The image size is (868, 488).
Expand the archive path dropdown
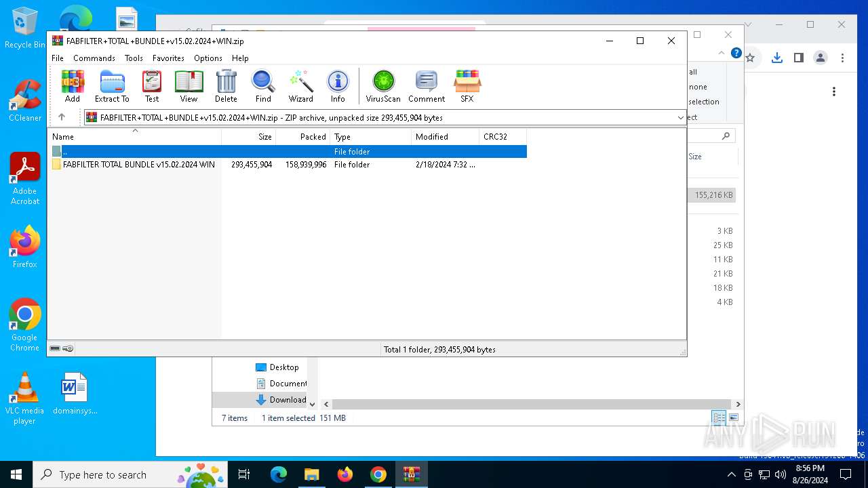click(x=681, y=118)
